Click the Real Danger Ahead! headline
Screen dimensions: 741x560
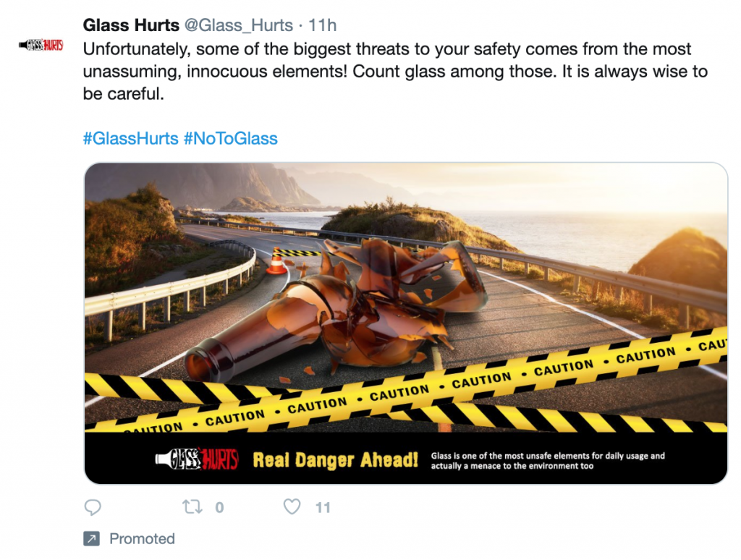(336, 460)
